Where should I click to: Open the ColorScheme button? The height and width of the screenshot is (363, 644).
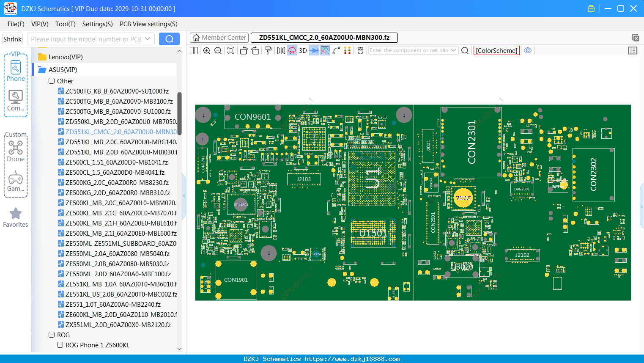coord(496,50)
